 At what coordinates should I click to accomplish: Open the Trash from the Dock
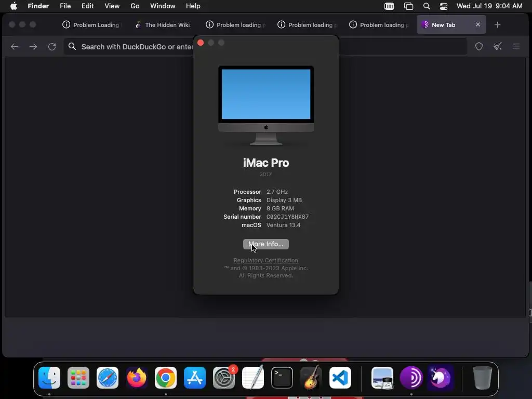483,378
